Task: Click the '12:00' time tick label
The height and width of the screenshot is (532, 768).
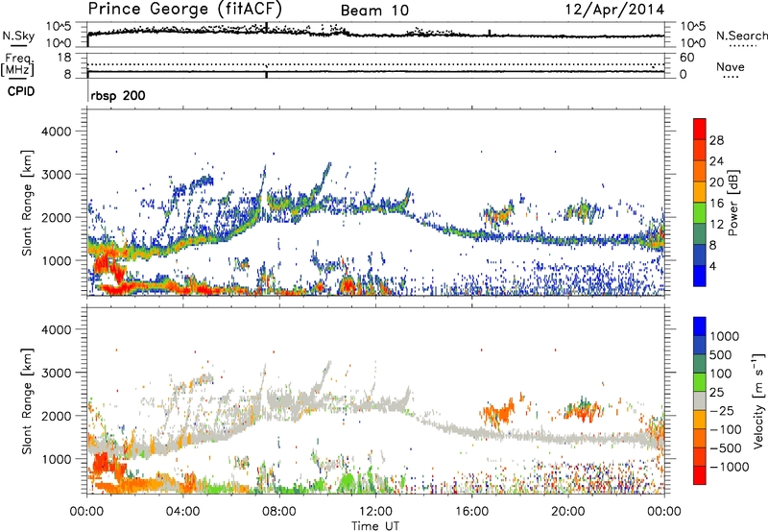Action: pyautogui.click(x=375, y=512)
